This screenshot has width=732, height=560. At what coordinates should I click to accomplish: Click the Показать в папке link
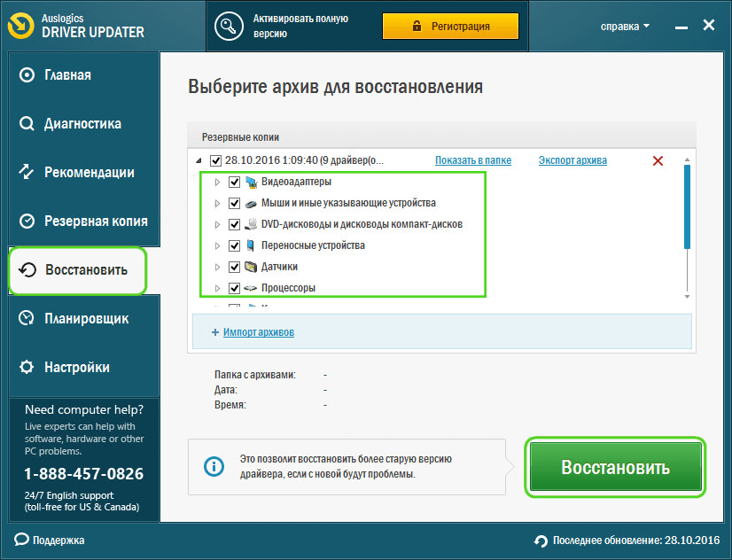(473, 160)
